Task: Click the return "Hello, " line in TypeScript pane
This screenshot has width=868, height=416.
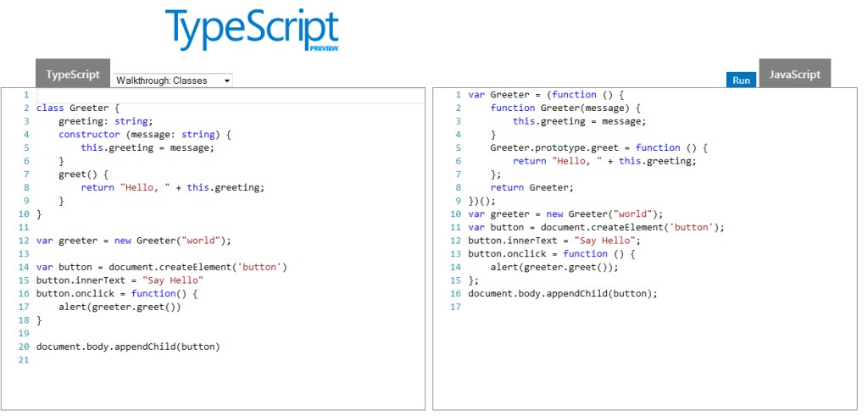Action: point(173,187)
